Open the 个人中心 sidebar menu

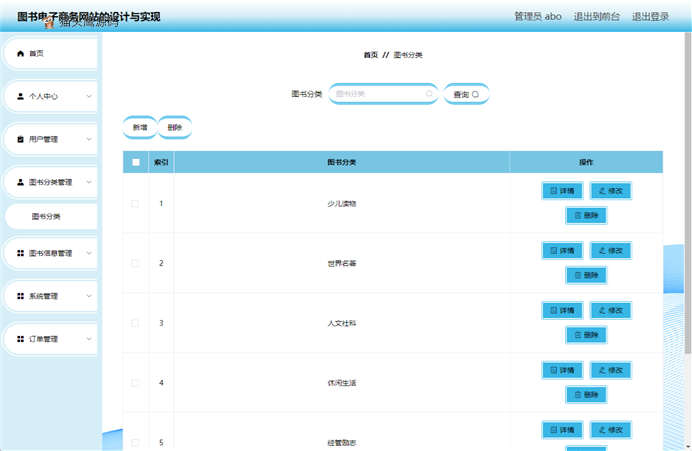pyautogui.click(x=51, y=96)
